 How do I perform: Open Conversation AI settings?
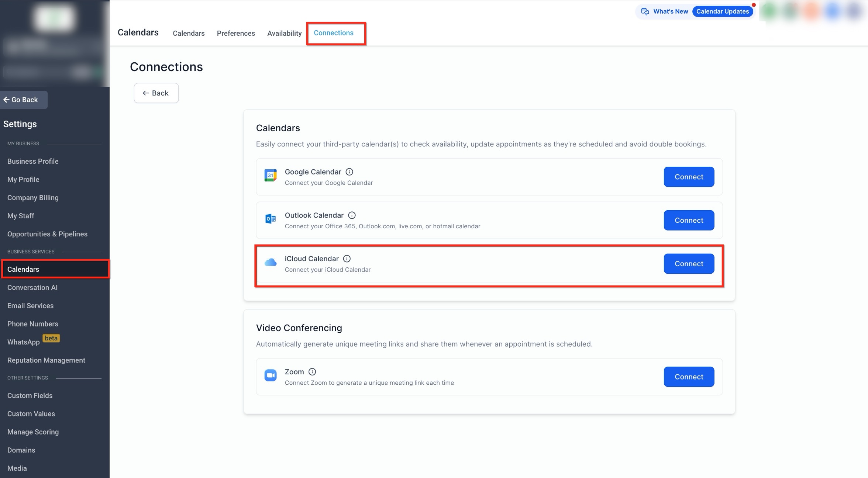coord(32,287)
